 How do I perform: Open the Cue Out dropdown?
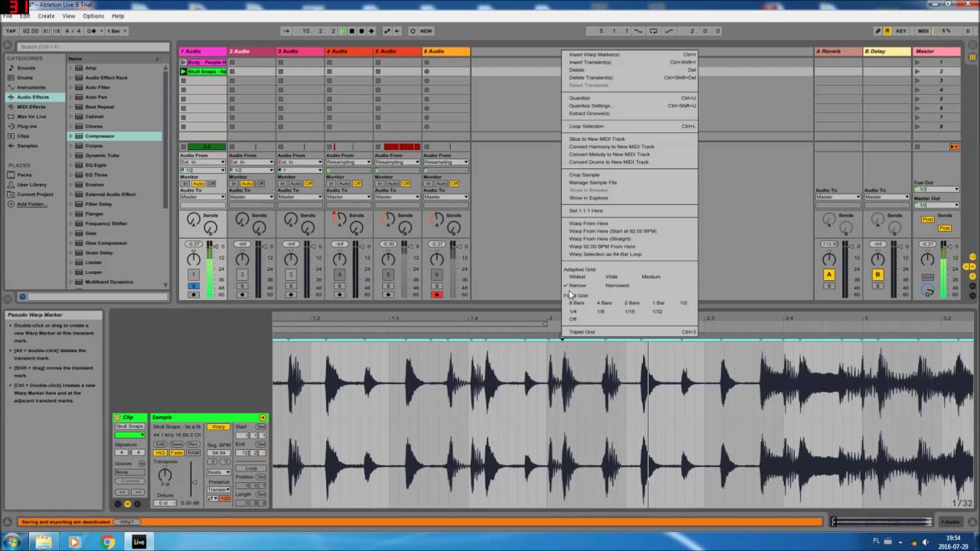(936, 189)
